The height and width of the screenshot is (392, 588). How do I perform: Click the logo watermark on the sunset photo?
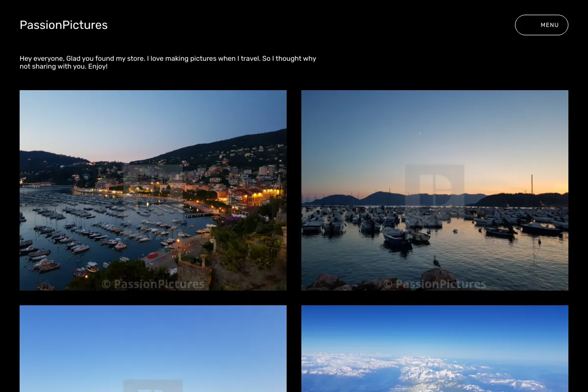(x=435, y=185)
